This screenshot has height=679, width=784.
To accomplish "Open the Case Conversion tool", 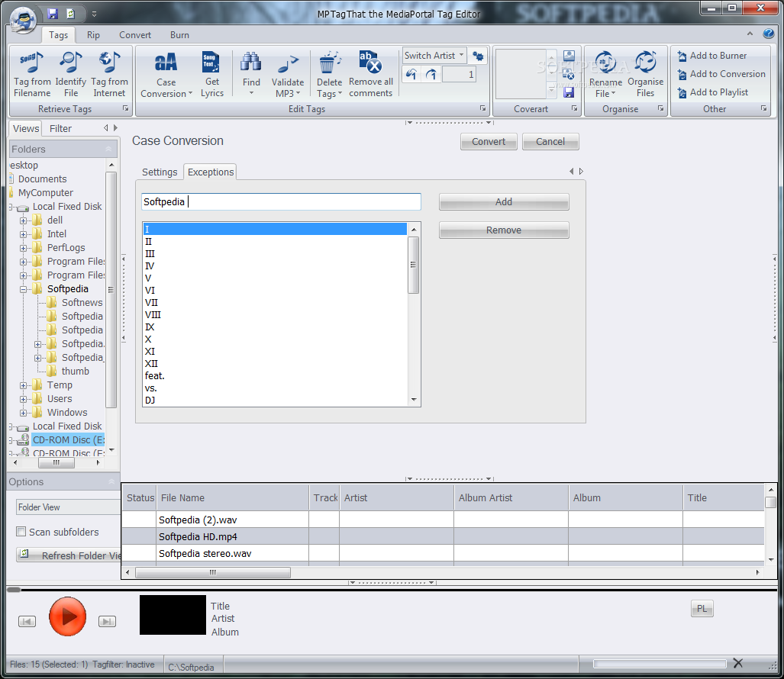I will tap(166, 73).
